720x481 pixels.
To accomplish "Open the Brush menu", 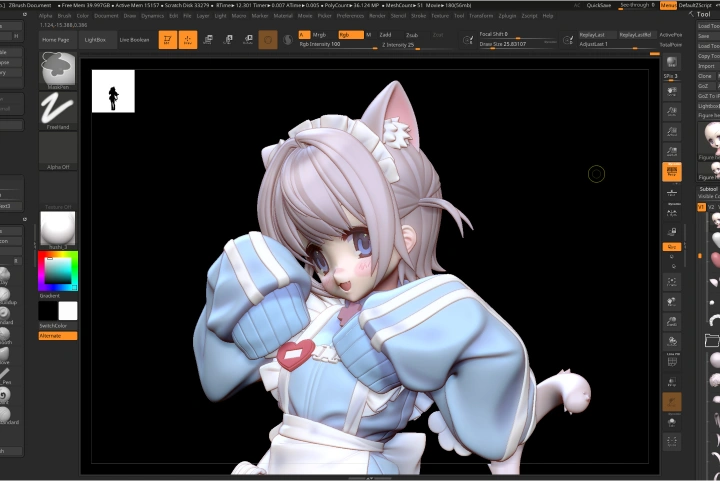I will (64, 16).
